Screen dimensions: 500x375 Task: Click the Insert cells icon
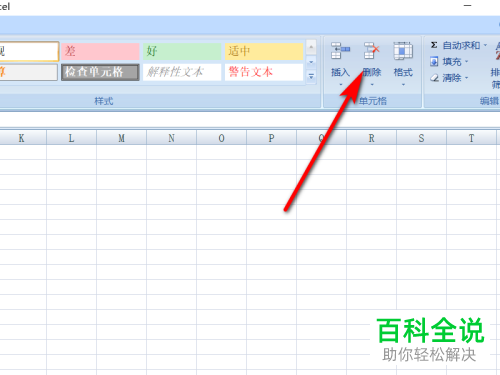[340, 50]
